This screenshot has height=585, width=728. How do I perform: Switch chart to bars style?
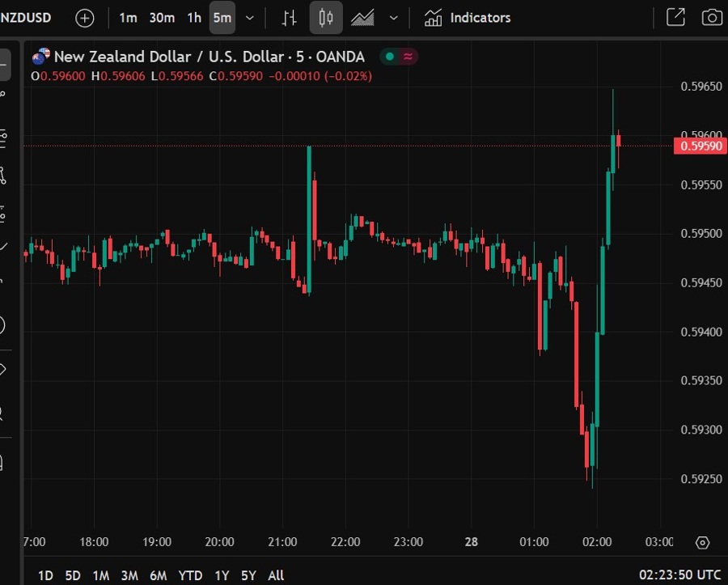click(289, 17)
